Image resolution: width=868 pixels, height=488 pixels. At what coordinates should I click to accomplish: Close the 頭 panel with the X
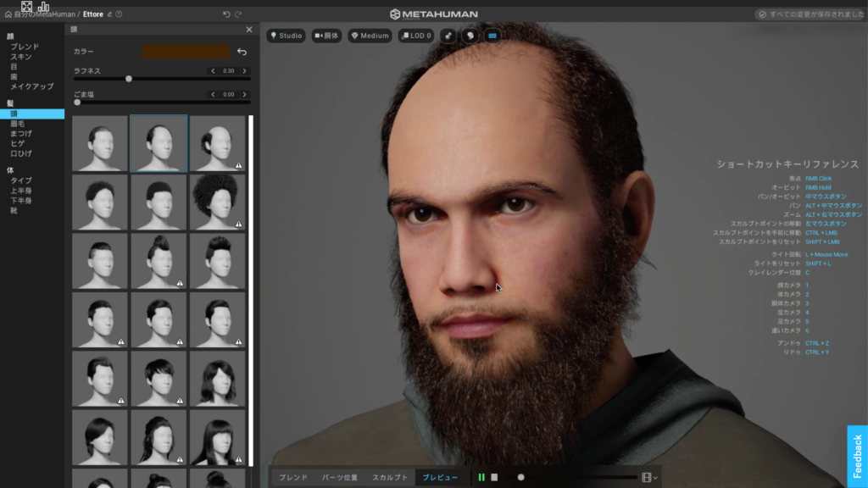tap(249, 30)
